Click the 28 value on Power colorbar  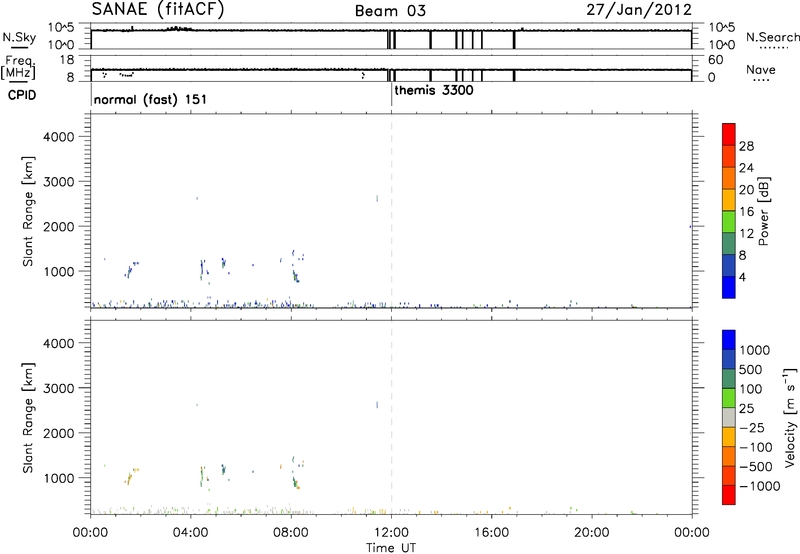[746, 146]
